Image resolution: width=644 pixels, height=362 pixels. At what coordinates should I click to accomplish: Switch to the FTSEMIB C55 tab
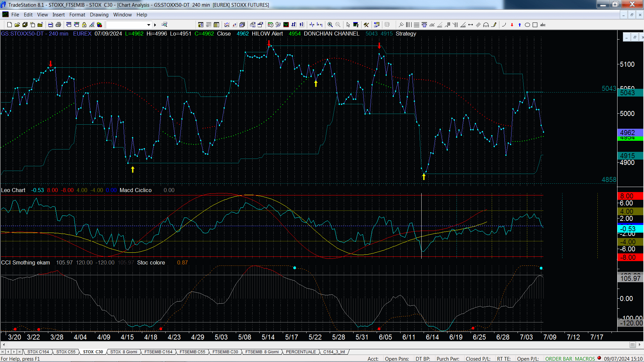tap(193, 352)
